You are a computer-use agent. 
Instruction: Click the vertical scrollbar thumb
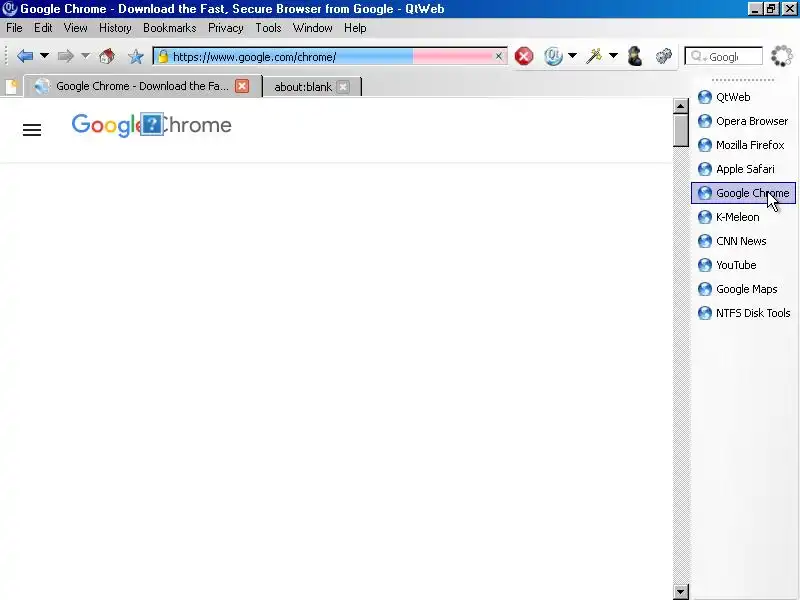[x=681, y=131]
